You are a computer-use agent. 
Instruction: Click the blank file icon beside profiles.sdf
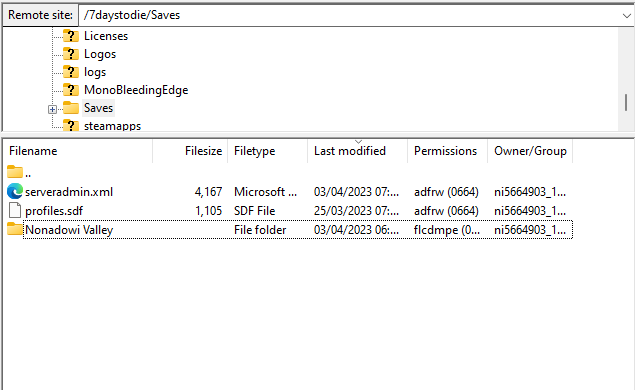(x=15, y=211)
